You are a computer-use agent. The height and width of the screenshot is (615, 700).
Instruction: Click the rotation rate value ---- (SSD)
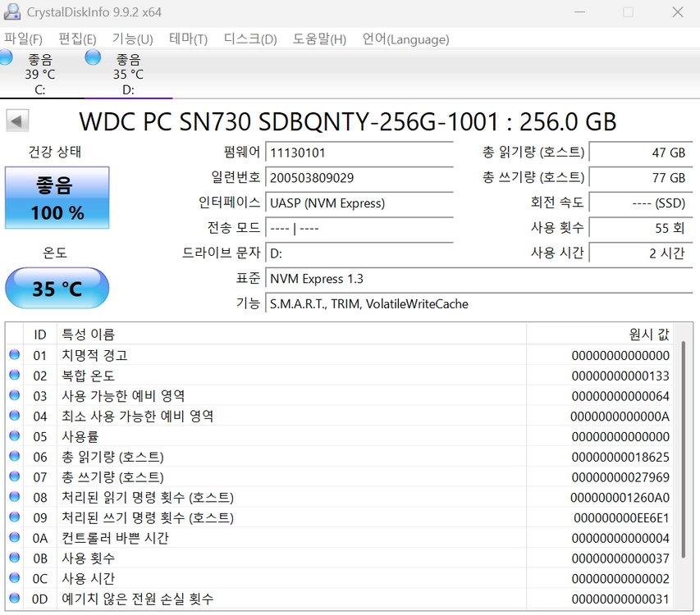point(641,203)
